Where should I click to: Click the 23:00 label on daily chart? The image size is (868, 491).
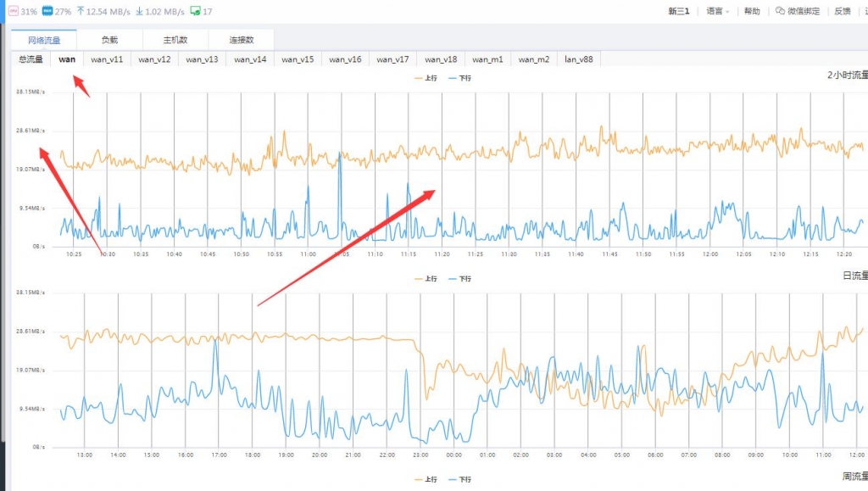pyautogui.click(x=420, y=455)
